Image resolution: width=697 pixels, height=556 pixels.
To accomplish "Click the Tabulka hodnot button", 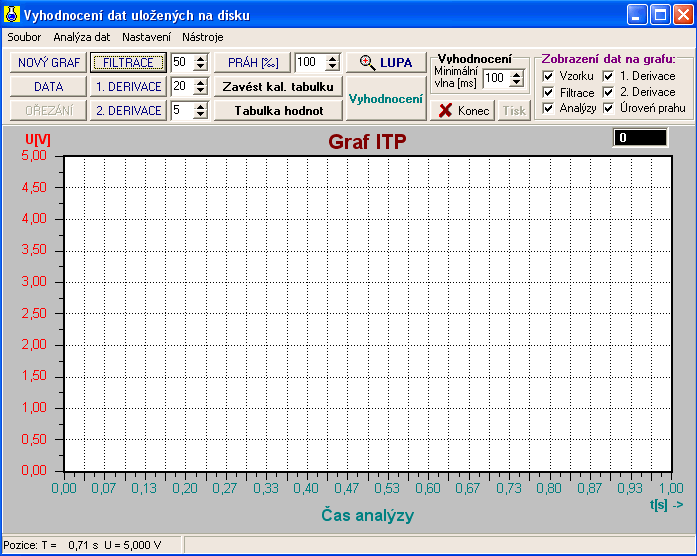I will point(279,110).
